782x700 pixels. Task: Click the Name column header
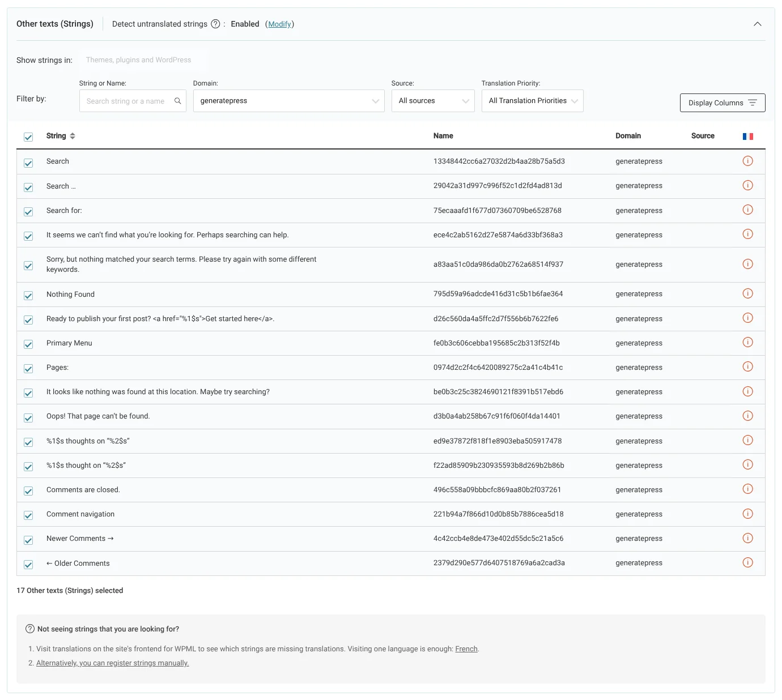(443, 136)
